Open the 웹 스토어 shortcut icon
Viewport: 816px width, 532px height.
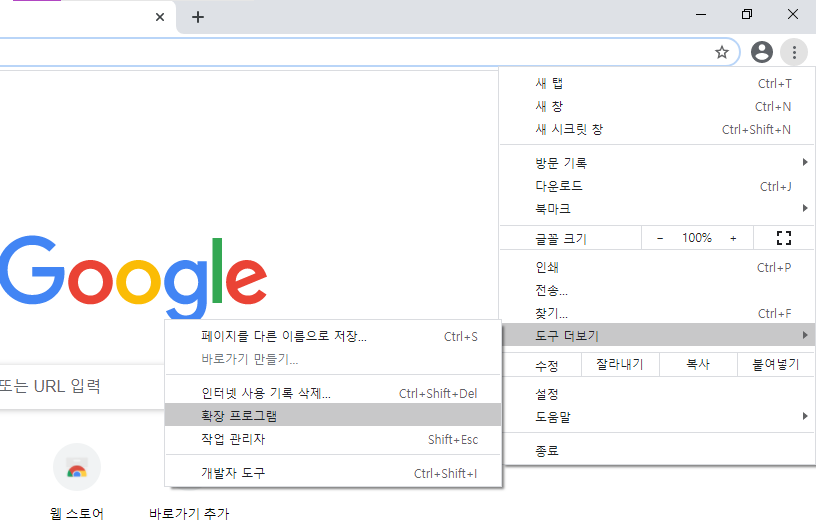click(x=77, y=467)
